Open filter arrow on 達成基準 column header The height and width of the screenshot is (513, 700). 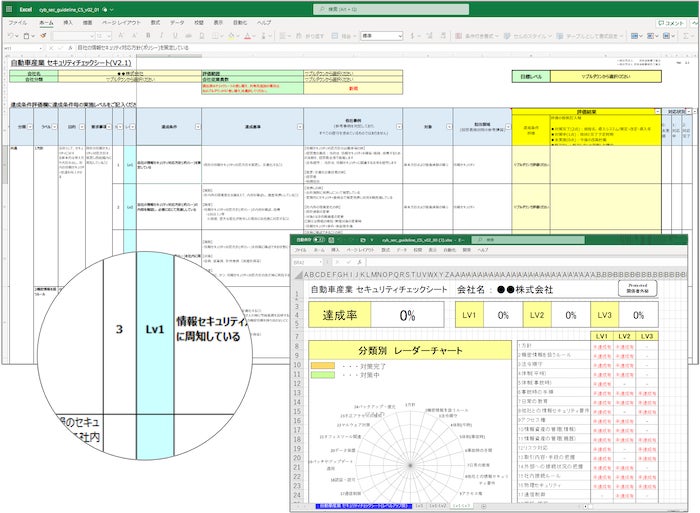[x=300, y=127]
